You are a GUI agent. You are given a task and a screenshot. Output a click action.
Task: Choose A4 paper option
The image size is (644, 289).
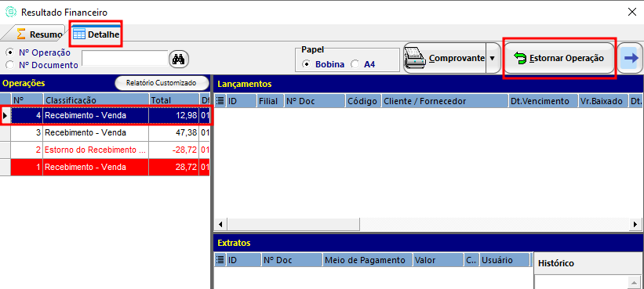[x=355, y=64]
